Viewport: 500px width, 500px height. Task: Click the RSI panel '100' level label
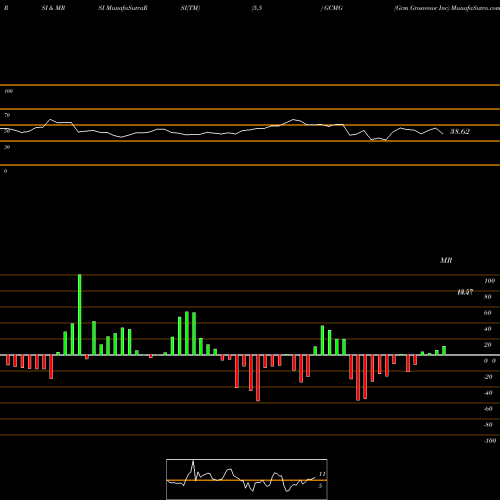click(8, 91)
